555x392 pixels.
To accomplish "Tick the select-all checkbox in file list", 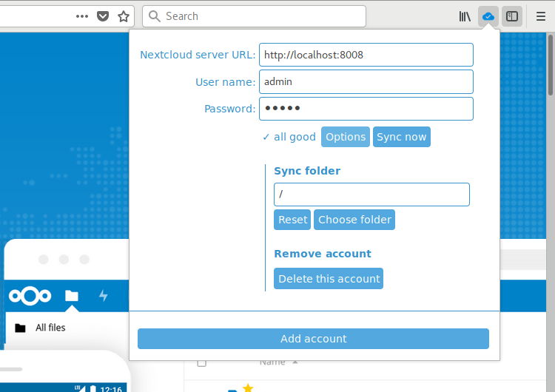I will point(201,362).
